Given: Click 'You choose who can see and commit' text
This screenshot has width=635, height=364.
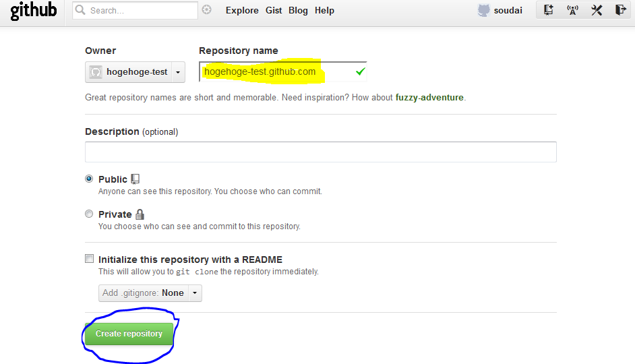Looking at the screenshot, I should coord(200,226).
